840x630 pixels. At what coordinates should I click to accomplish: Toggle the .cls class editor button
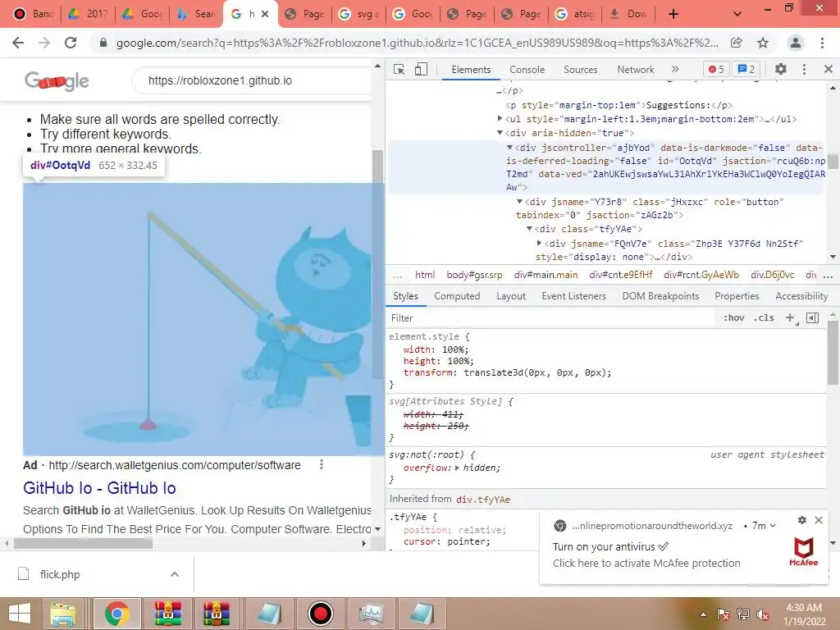pos(764,317)
